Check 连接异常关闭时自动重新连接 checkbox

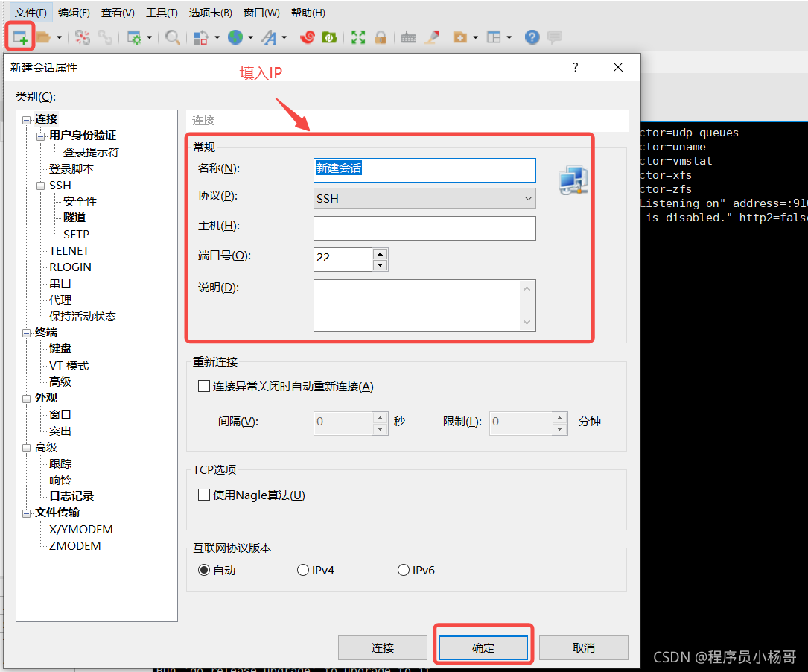pyautogui.click(x=204, y=386)
